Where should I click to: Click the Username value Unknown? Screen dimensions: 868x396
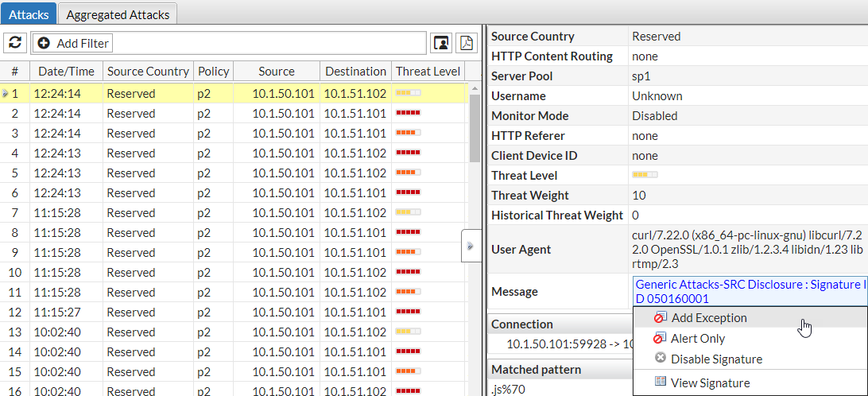(657, 96)
